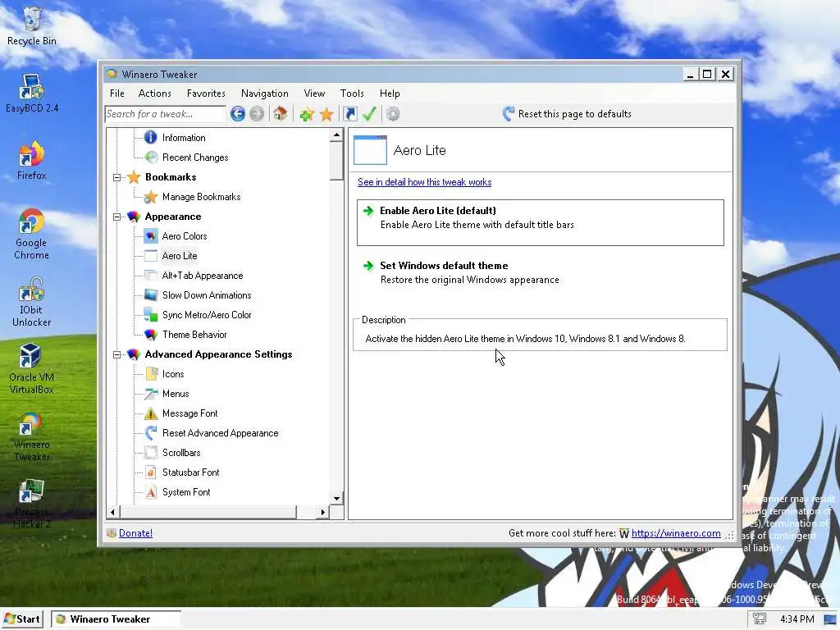Viewport: 840px width, 630px height.
Task: Select Aero Lite in the tree
Action: [x=180, y=256]
